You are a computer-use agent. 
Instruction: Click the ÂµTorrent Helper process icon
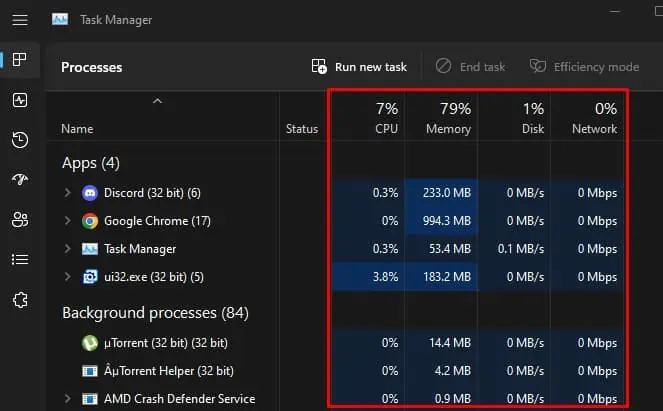pyautogui.click(x=90, y=371)
